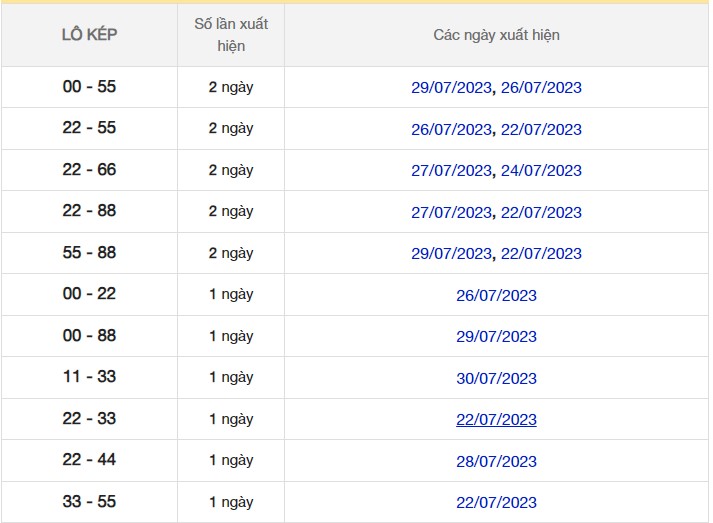Click 22/07/2023 in the 55 - 88 row
Viewport: 713px width, 523px height.
(x=541, y=253)
